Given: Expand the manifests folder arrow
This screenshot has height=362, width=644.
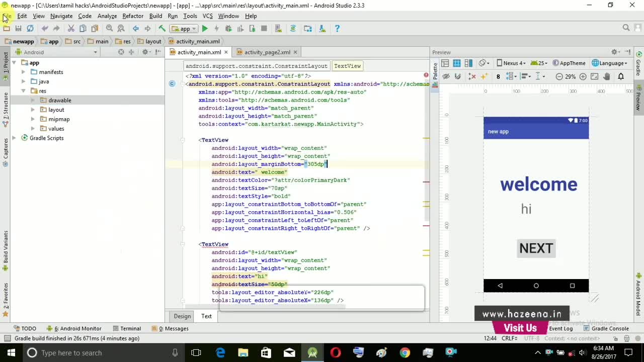Looking at the screenshot, I should click(x=23, y=72).
